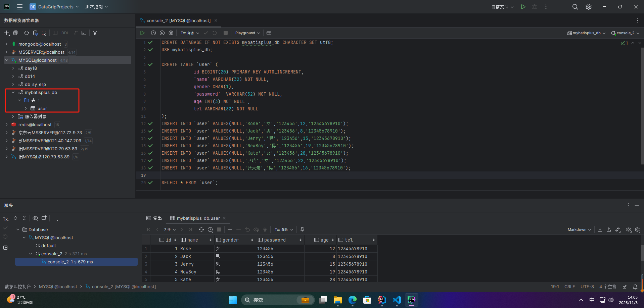Toggle layout icon in Services left strip

pyautogui.click(x=5, y=248)
